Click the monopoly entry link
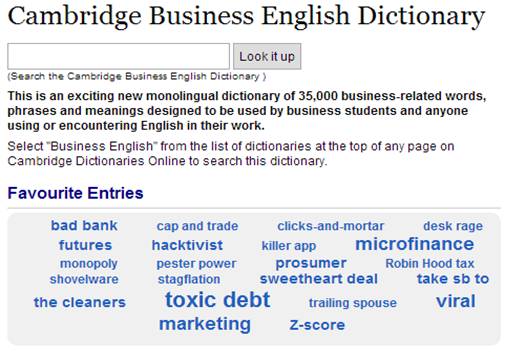The height and width of the screenshot is (361, 509). click(x=89, y=264)
